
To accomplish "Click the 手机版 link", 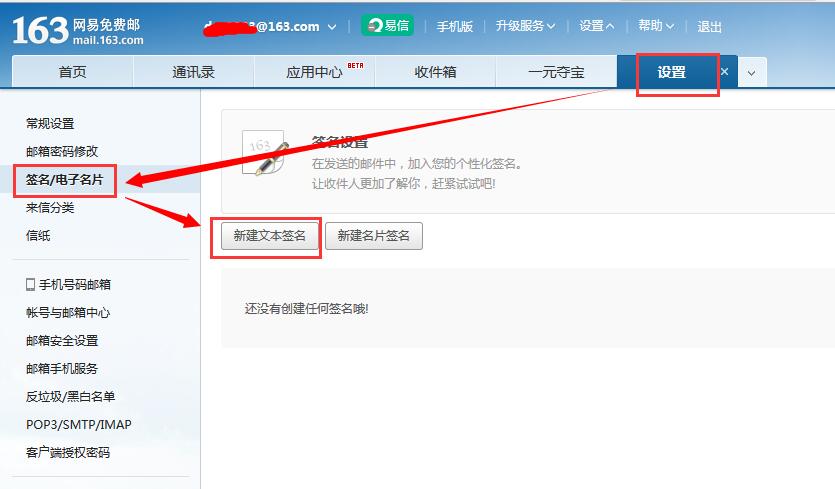I will tap(455, 26).
